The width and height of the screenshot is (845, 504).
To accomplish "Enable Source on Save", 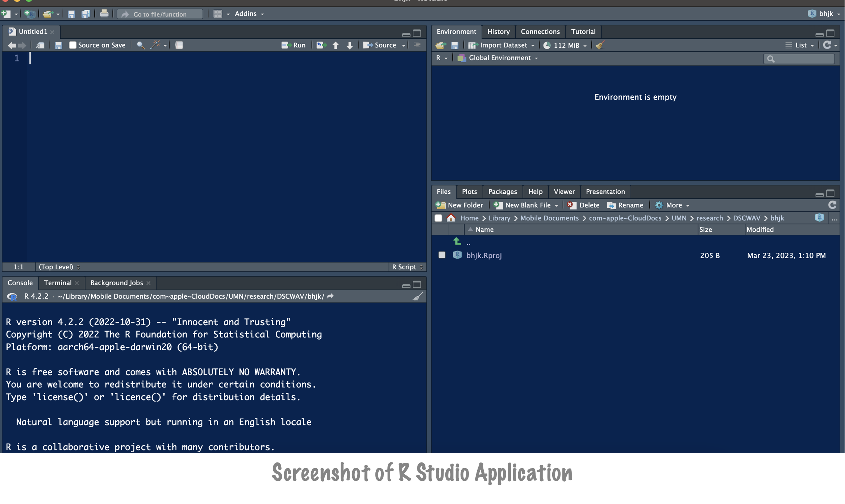I will click(x=72, y=45).
